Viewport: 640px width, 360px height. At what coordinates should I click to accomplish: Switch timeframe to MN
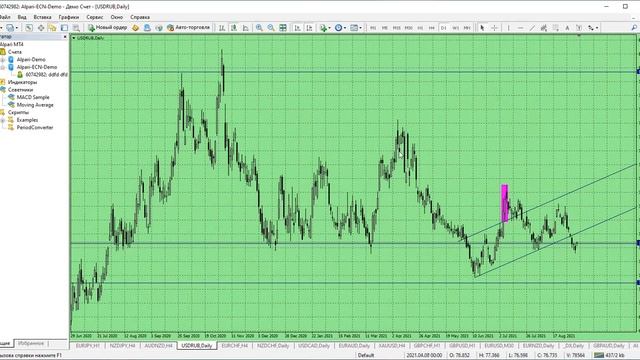[x=467, y=28]
